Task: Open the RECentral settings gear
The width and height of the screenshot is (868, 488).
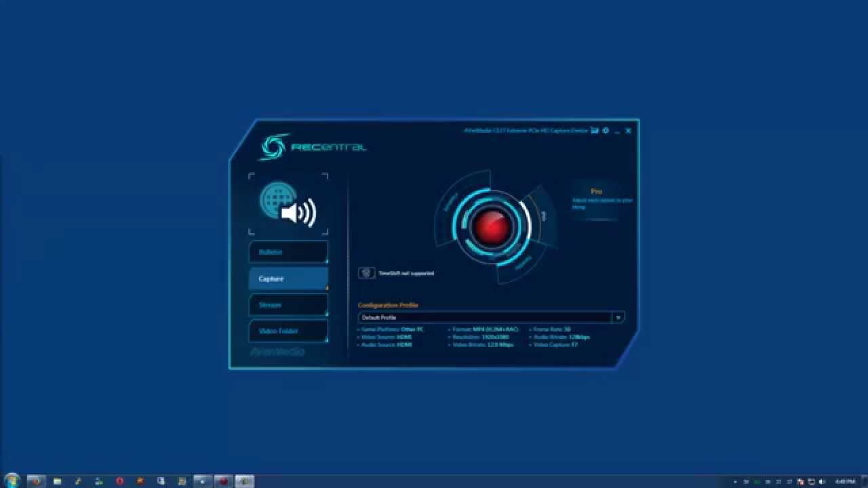Action: coord(606,131)
